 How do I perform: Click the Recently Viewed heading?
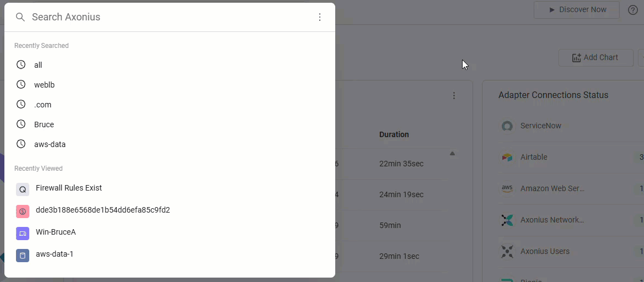coord(39,169)
